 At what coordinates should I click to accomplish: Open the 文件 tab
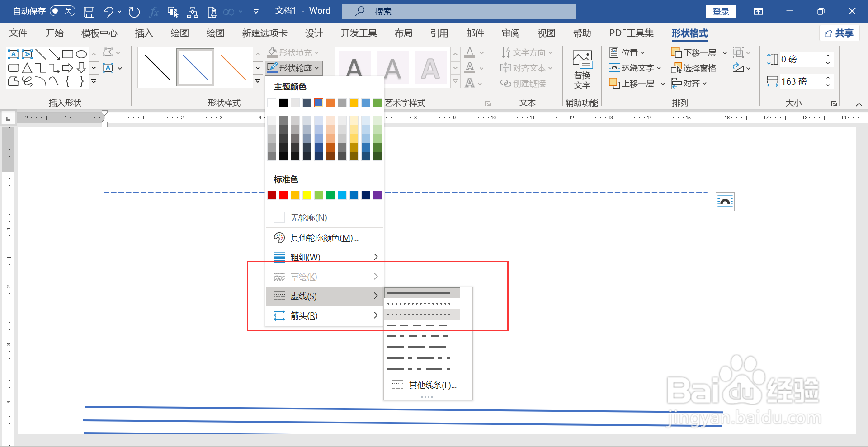[18, 33]
